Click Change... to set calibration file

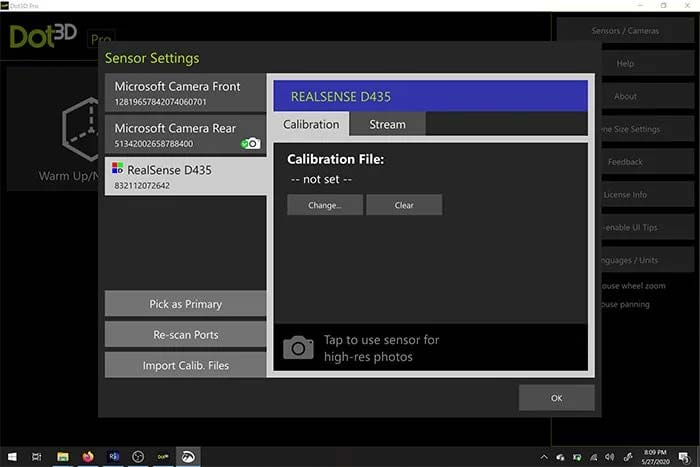[325, 205]
